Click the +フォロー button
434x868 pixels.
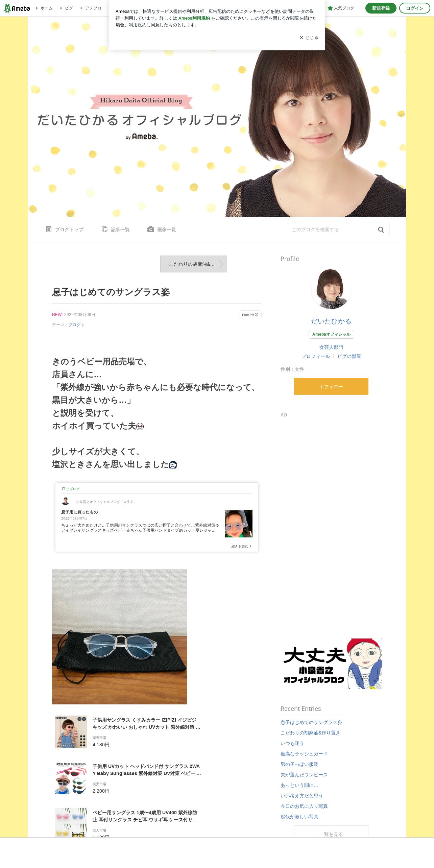[x=331, y=386]
